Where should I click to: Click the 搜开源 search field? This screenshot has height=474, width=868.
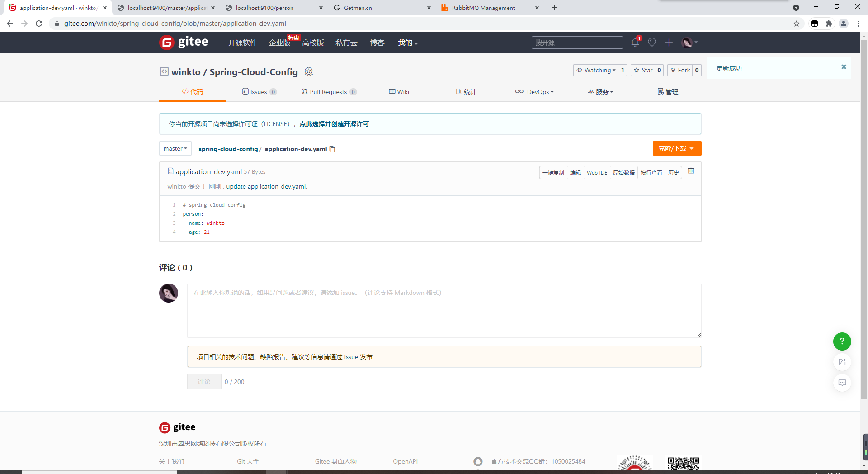[x=577, y=43]
